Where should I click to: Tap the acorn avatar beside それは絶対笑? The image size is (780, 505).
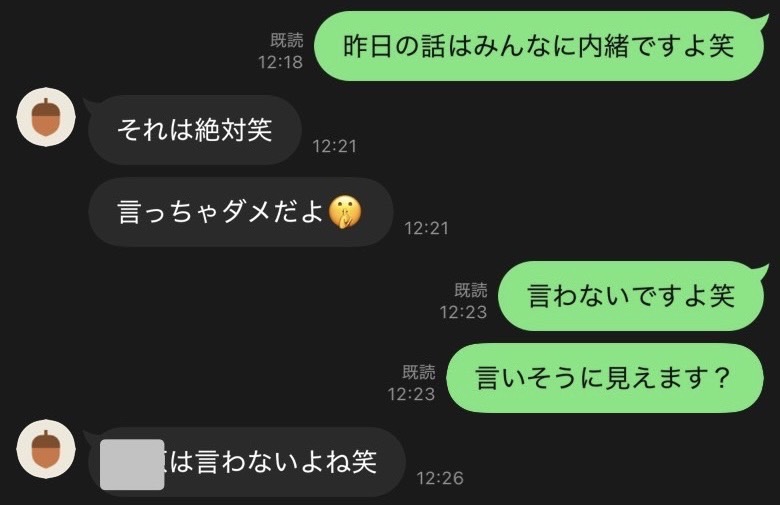(46, 117)
